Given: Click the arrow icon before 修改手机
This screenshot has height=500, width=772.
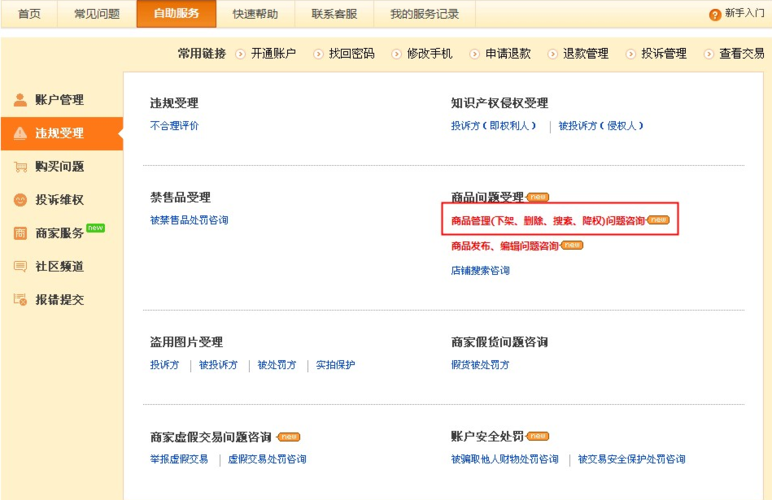Looking at the screenshot, I should tap(396, 54).
